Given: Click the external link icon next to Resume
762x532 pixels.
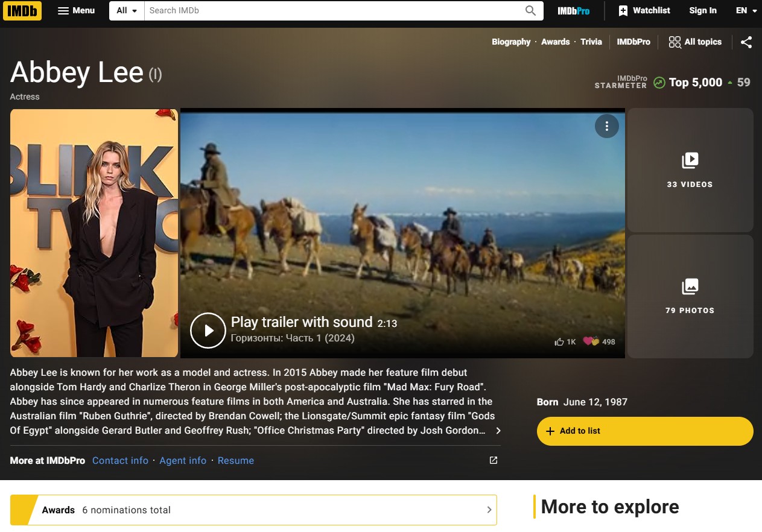Looking at the screenshot, I should (x=493, y=460).
